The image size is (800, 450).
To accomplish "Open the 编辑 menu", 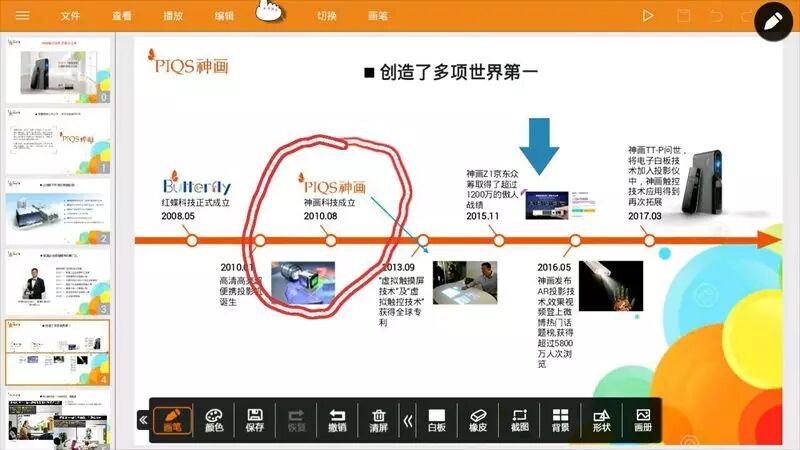I will pyautogui.click(x=224, y=16).
